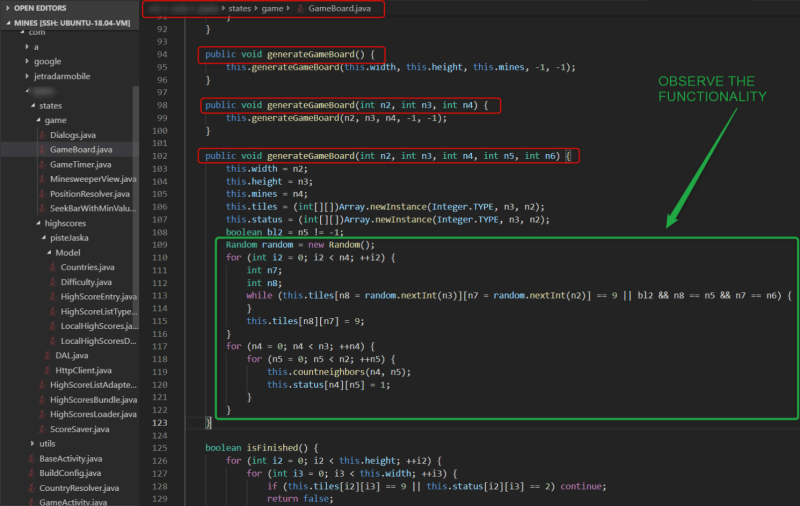Viewport: 800px width, 506px height.
Task: Click the Java icon beside ScoreSaver.java
Action: tap(42, 429)
